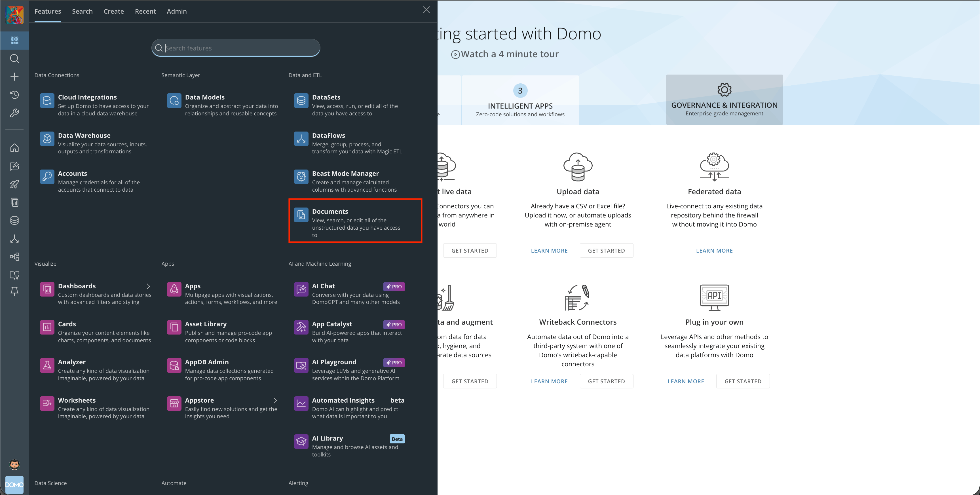The height and width of the screenshot is (495, 980).
Task: Click the Upload data cloud illustration
Action: point(578,167)
